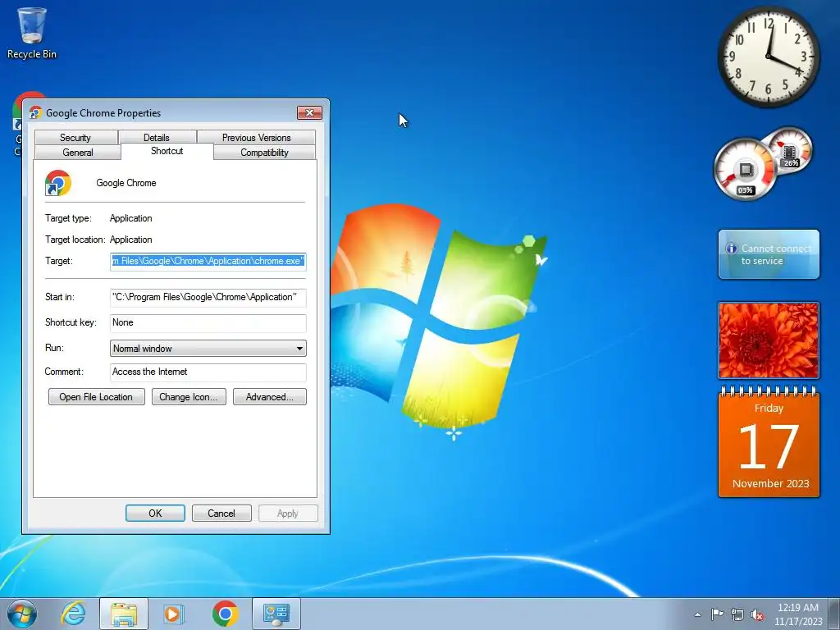The image size is (840, 630).
Task: Click the Google Chrome name field in dialog
Action: point(126,183)
